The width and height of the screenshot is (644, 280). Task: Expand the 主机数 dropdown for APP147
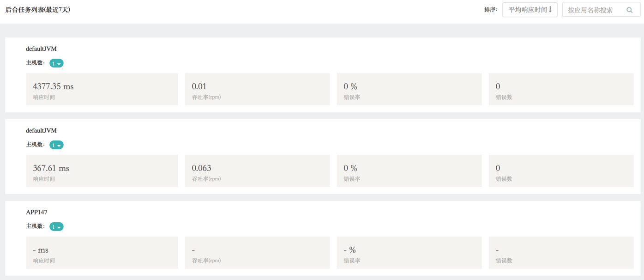tap(56, 227)
